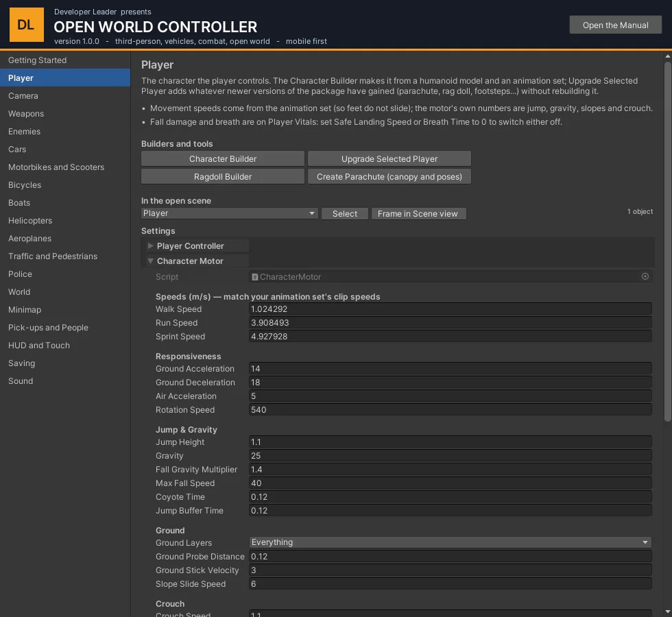Open the Enemies section

[65, 132]
